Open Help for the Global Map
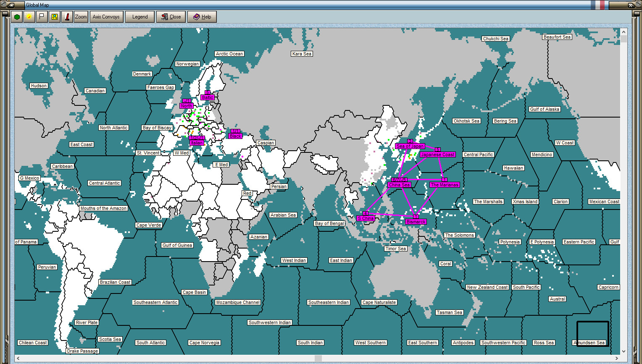The height and width of the screenshot is (364, 642). [202, 17]
